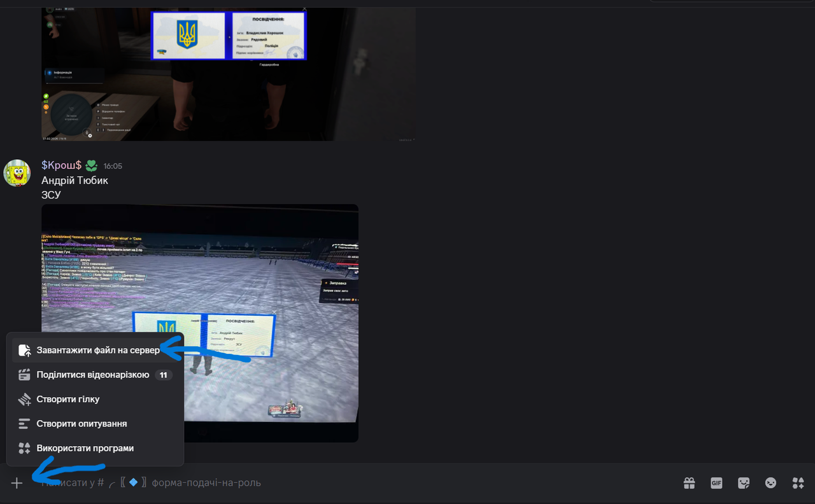Open the GIF picker
The height and width of the screenshot is (504, 815).
(716, 483)
